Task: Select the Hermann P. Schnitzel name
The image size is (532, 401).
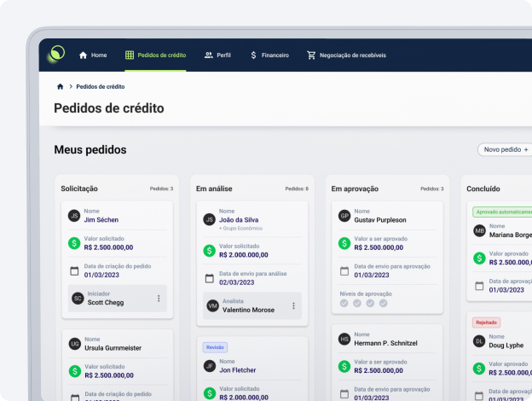Action: (x=385, y=343)
